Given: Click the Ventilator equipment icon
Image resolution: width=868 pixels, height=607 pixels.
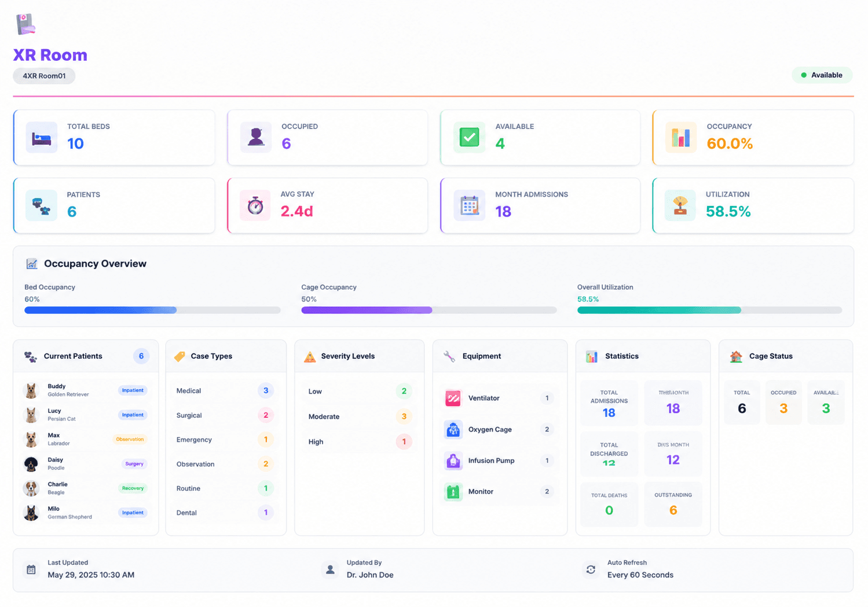Looking at the screenshot, I should pyautogui.click(x=453, y=398).
